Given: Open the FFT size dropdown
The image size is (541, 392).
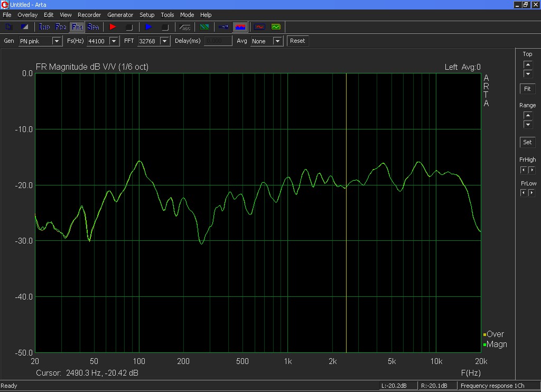Looking at the screenshot, I should tap(165, 41).
